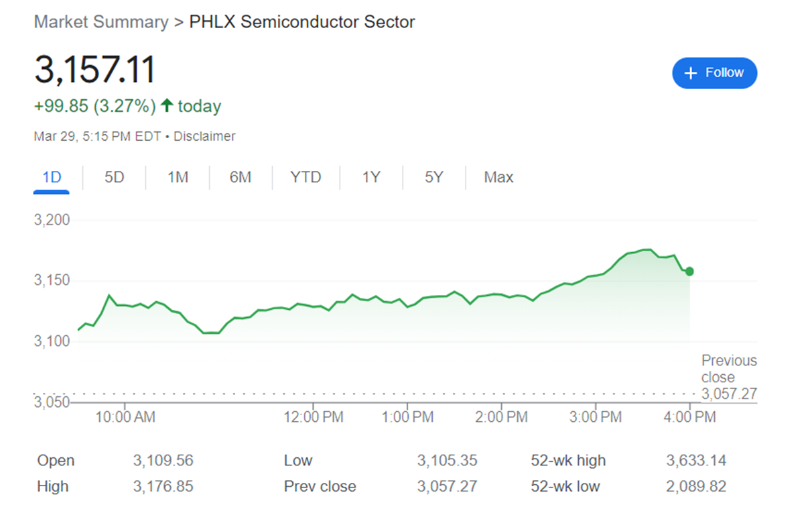This screenshot has height=511, width=812.
Task: Open the Market Summary breadcrumb link
Action: click(101, 22)
